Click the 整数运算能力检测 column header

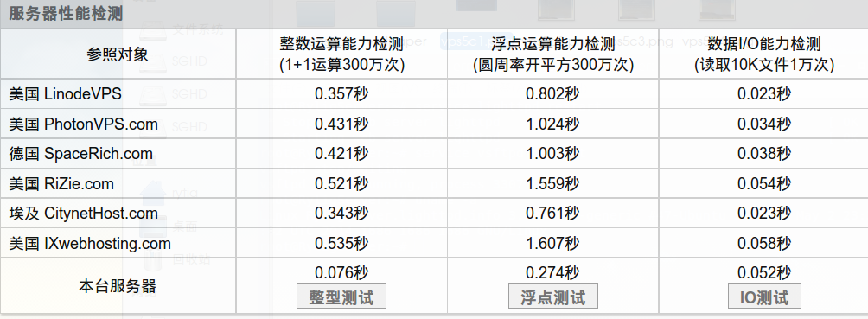point(342,54)
